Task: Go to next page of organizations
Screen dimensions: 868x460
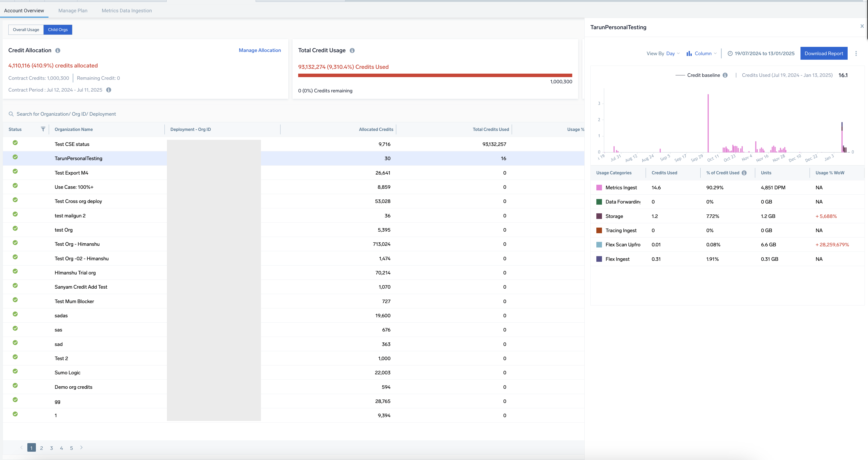Action: pyautogui.click(x=81, y=448)
